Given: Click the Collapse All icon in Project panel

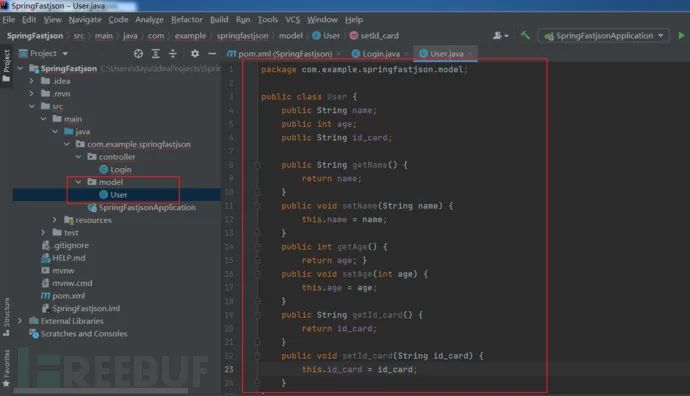Looking at the screenshot, I should pyautogui.click(x=173, y=54).
